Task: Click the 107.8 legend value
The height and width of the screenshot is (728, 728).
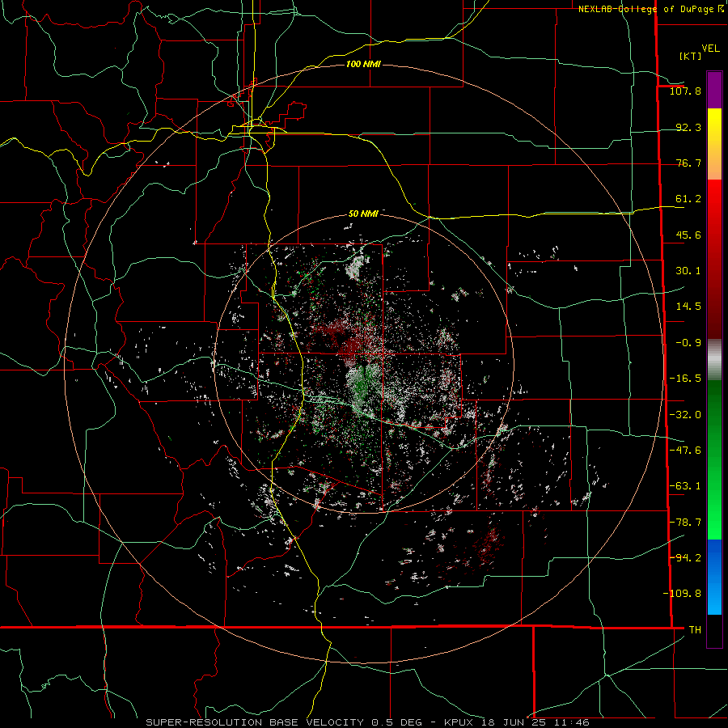Action: (685, 91)
